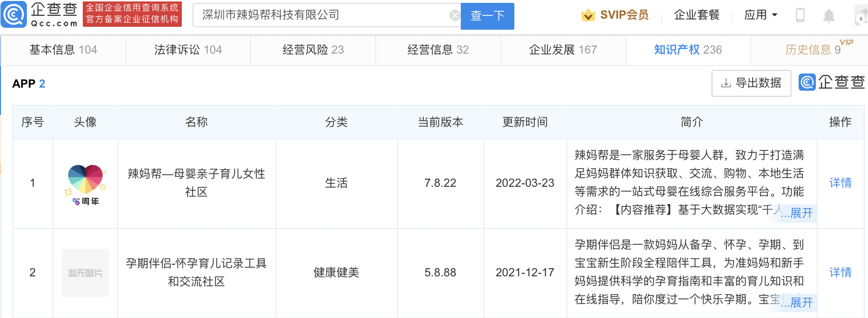The width and height of the screenshot is (868, 318).
Task: Click the 更新时间 column header
Action: (x=525, y=122)
